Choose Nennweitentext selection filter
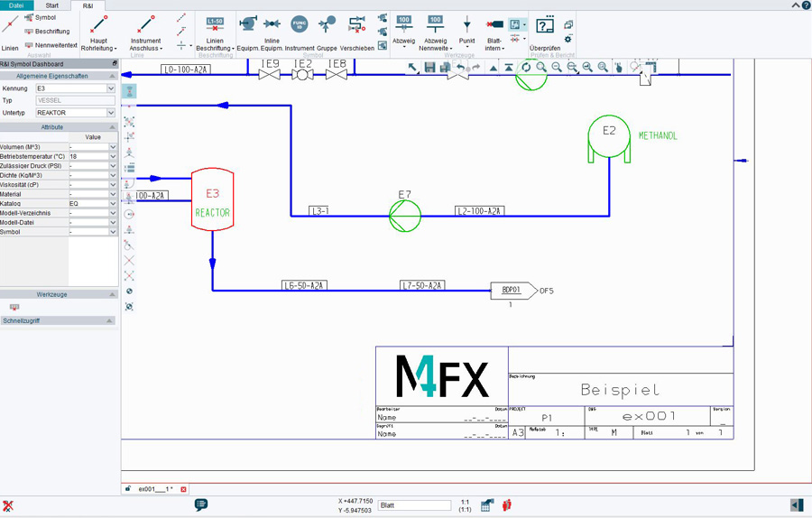The height and width of the screenshot is (518, 812). (x=51, y=45)
